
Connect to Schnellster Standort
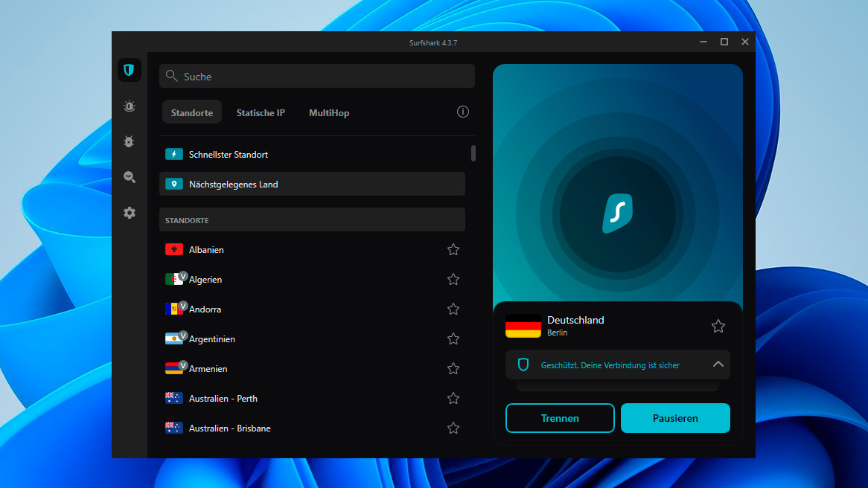point(312,155)
